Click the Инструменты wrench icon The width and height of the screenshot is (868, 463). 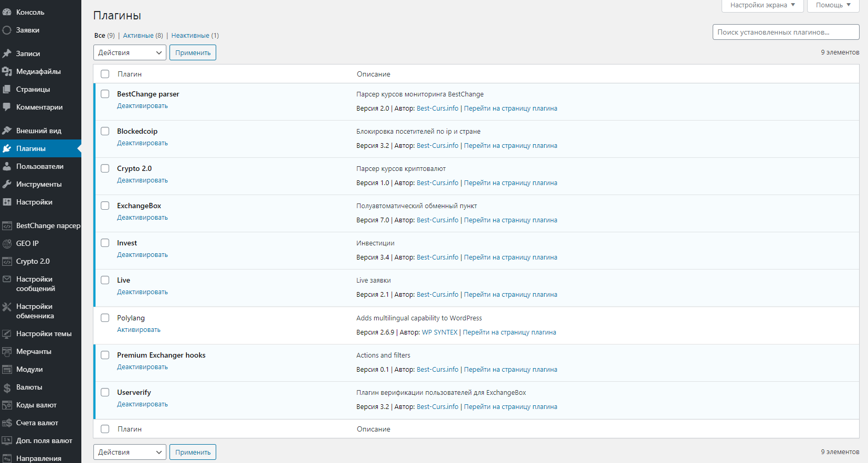click(x=7, y=184)
